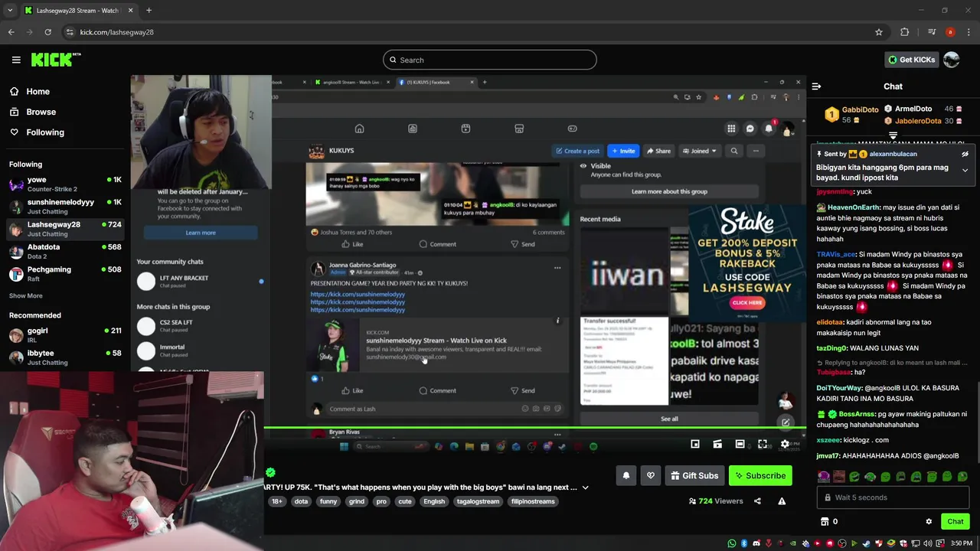Viewport: 980px width, 551px height.
Task: Click alexannbulacan in pinned message
Action: 893,154
